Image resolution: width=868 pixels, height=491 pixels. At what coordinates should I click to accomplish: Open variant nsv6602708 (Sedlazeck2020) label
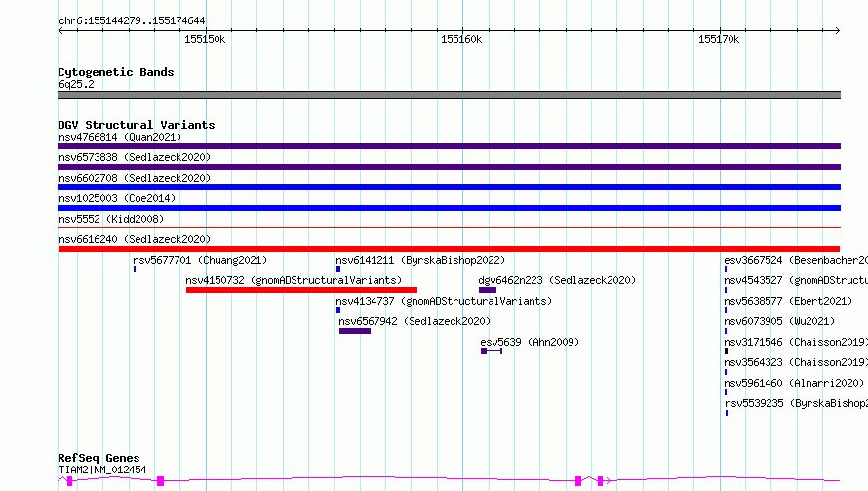click(x=135, y=178)
